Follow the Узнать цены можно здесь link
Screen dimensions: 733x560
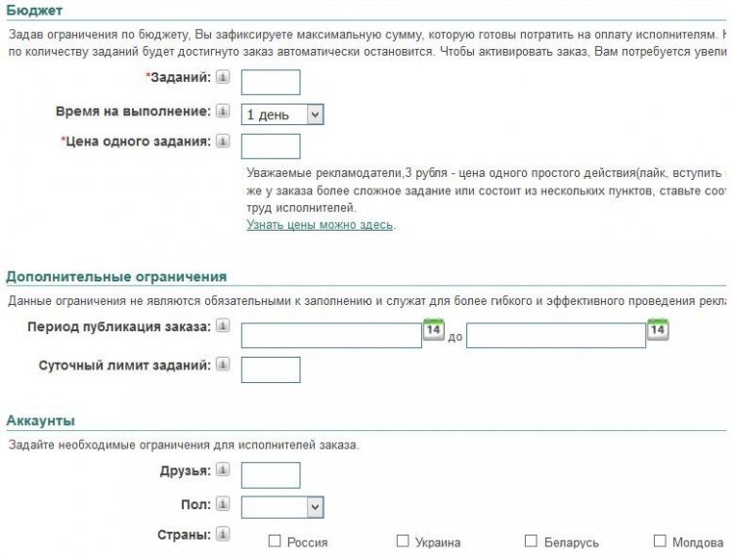click(x=320, y=225)
